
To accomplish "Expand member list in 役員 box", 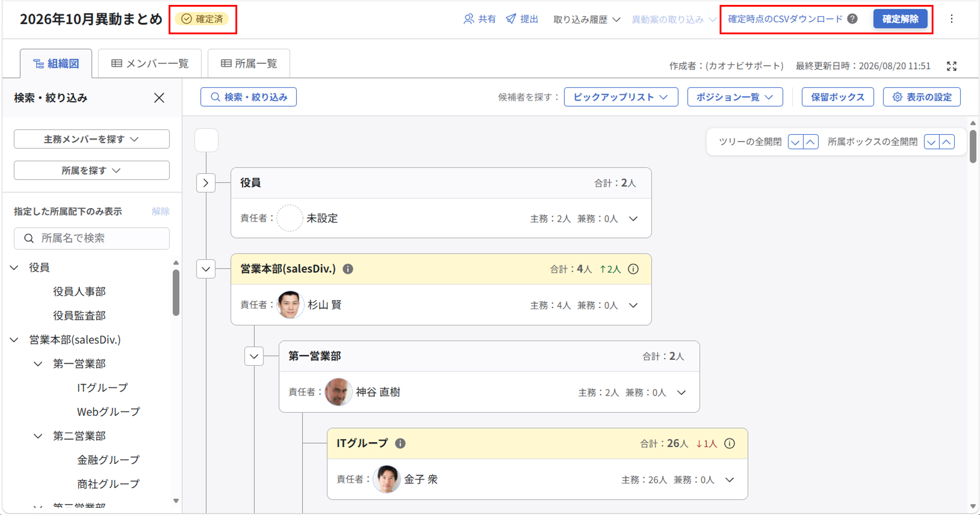I will click(x=633, y=219).
